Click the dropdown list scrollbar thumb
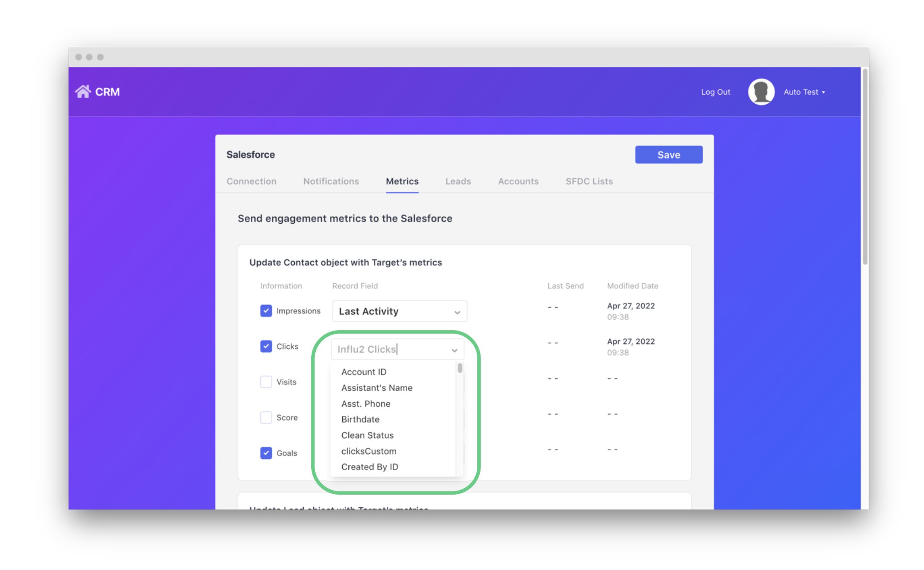The image size is (924, 570). (460, 368)
